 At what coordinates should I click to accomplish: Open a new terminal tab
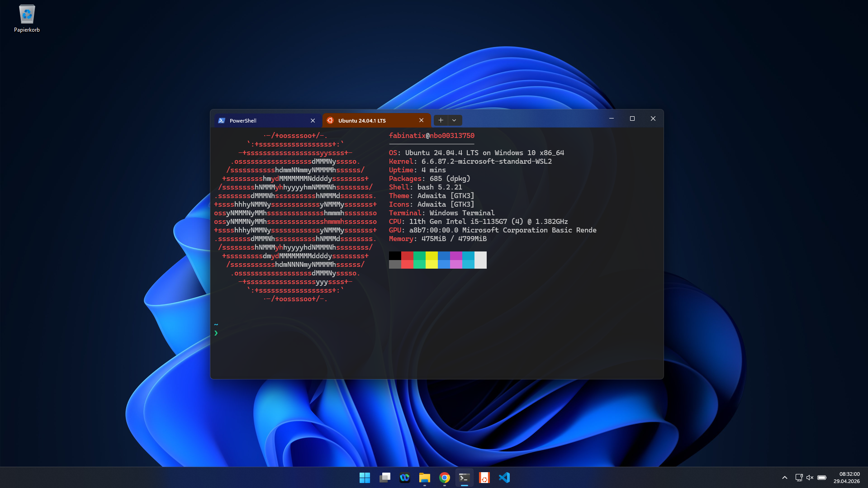coord(441,120)
